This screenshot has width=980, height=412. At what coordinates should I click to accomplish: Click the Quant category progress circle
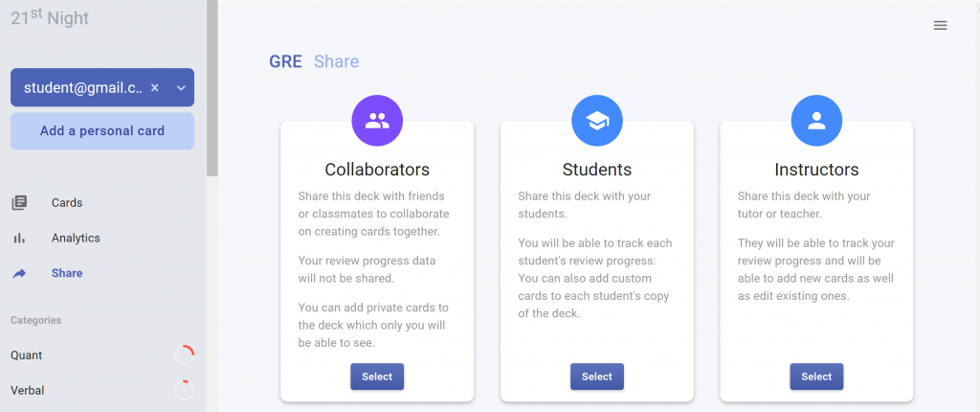click(184, 355)
